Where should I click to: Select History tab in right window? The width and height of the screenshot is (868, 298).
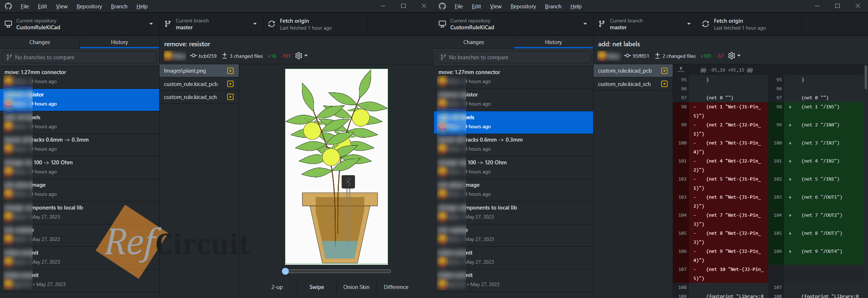[553, 42]
